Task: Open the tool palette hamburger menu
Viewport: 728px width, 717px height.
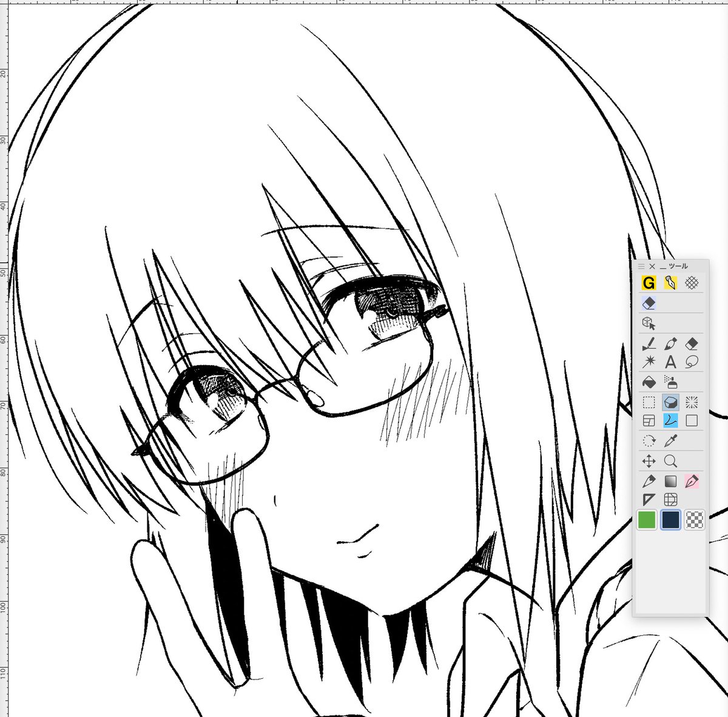Action: [641, 266]
